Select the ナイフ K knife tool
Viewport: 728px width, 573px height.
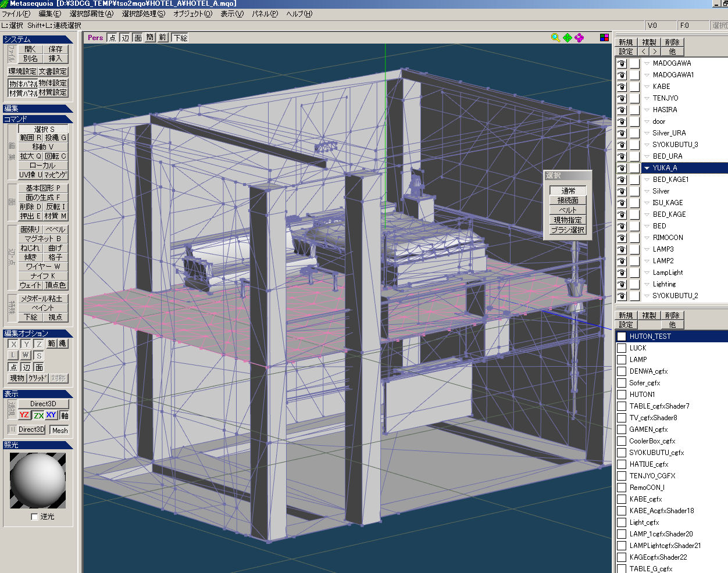pos(42,276)
